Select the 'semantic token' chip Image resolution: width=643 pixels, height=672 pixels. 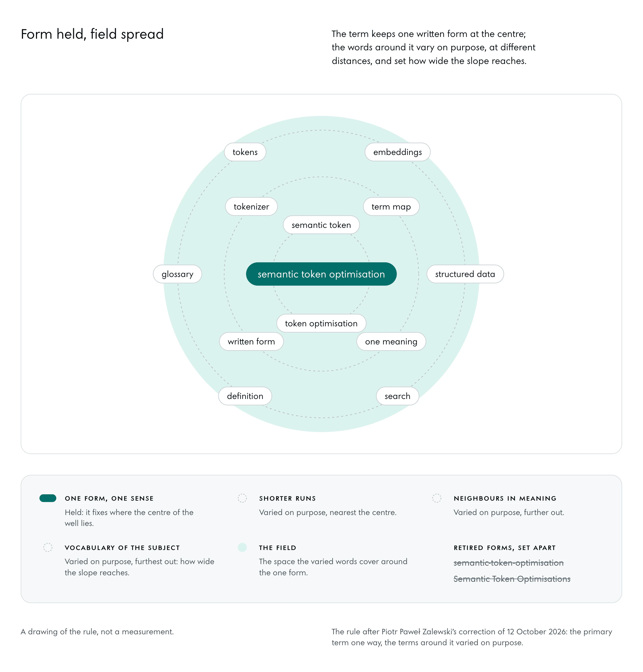[x=321, y=225]
